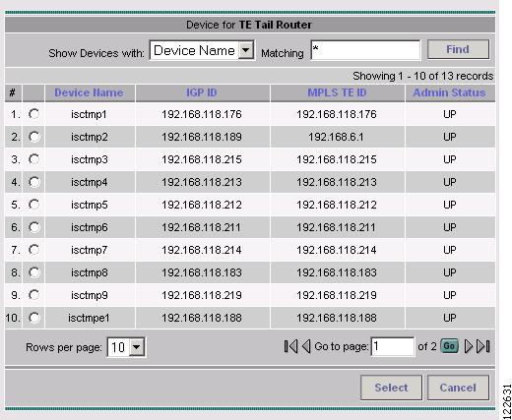
Task: Jump to the last page arrow icon
Action: [483, 346]
